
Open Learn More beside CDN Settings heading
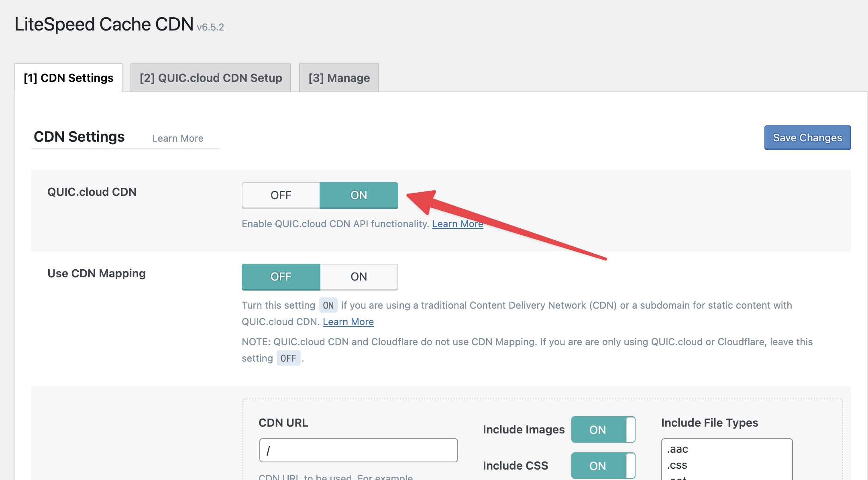click(178, 138)
